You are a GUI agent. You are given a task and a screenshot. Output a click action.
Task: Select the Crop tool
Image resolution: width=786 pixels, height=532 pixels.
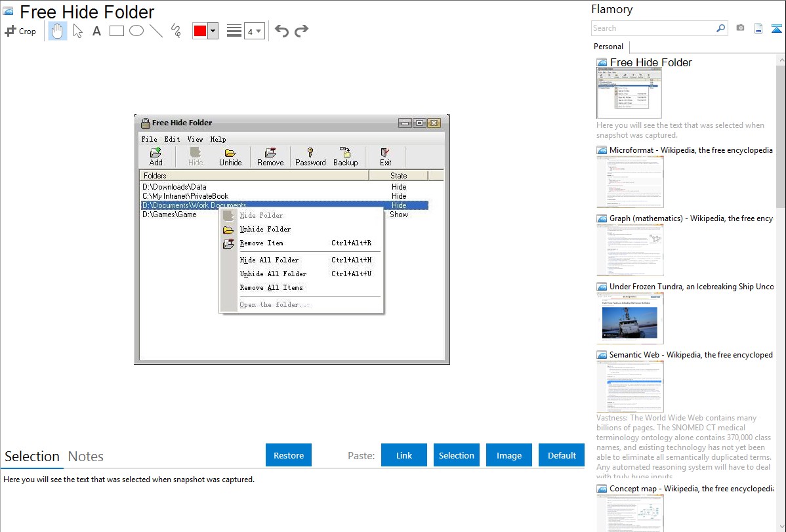20,31
